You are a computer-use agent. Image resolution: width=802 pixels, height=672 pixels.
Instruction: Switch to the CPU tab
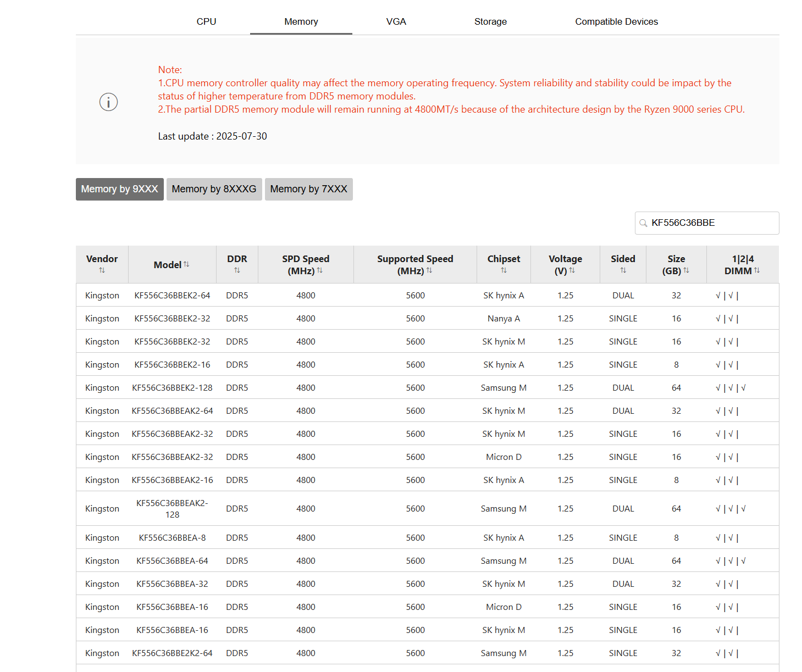[206, 21]
